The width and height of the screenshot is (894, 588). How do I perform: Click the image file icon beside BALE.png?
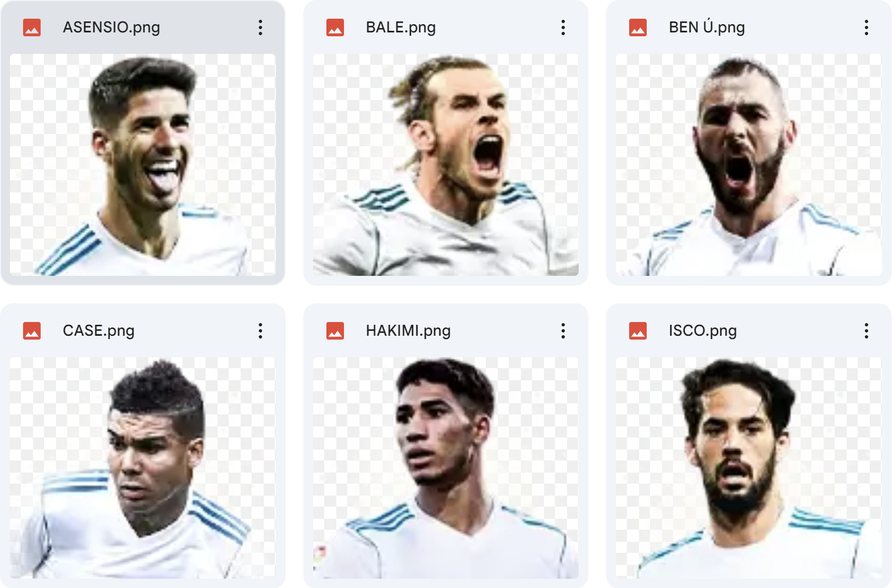[335, 27]
